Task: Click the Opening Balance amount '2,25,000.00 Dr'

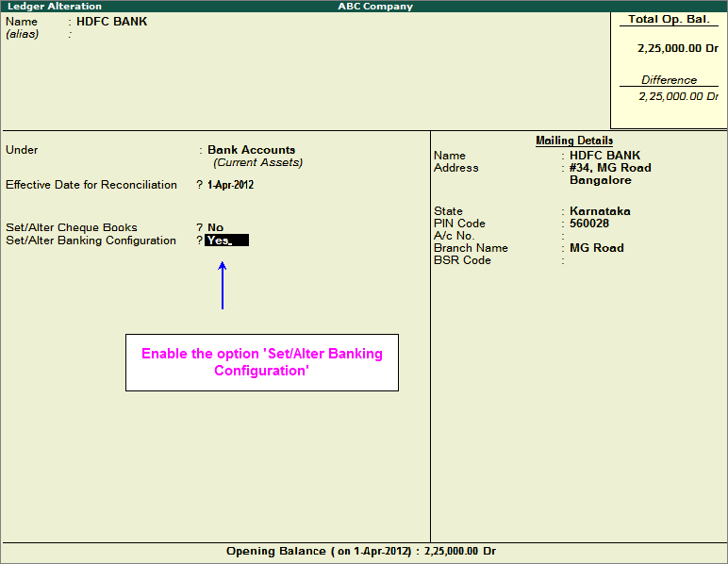Action: click(459, 552)
